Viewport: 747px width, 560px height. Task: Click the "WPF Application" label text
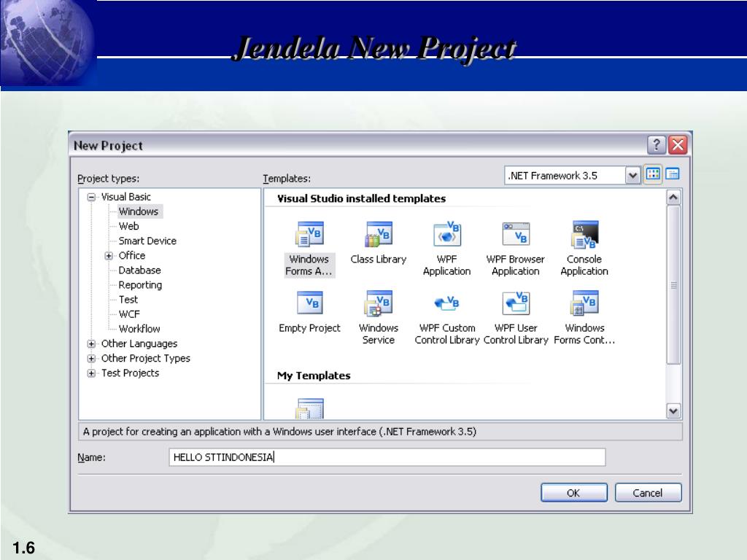(447, 265)
